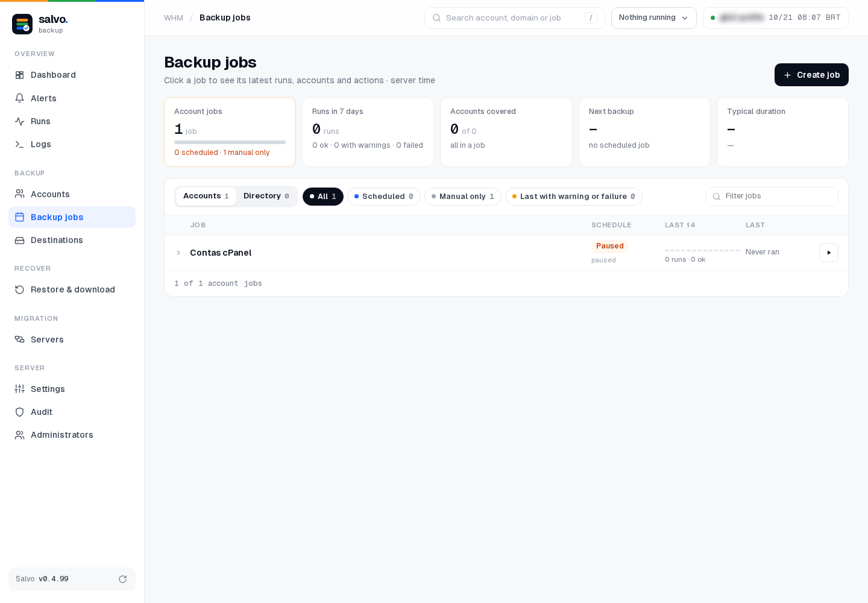This screenshot has width=868, height=603.
Task: Click the Salvo backup logo icon
Action: click(x=22, y=24)
